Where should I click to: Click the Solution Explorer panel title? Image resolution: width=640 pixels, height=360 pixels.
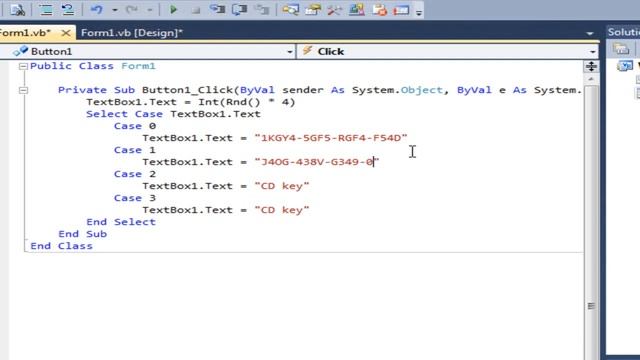(623, 32)
